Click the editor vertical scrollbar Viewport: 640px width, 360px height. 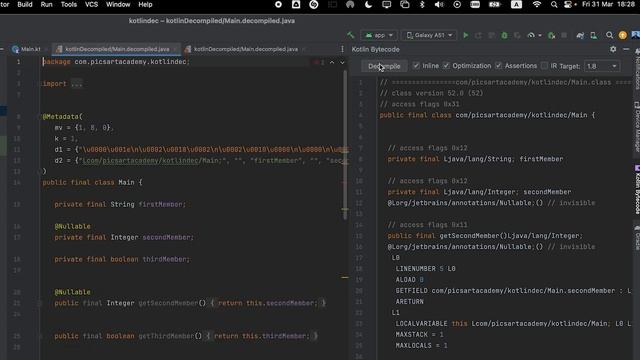345,145
